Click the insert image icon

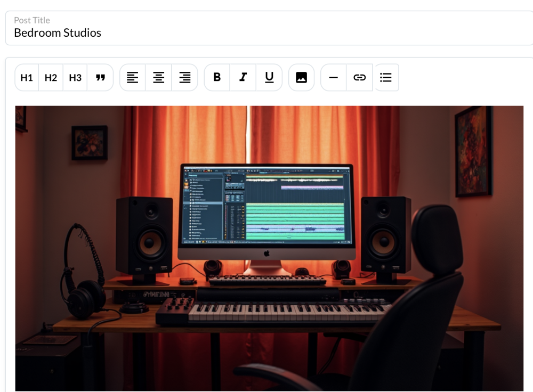click(x=301, y=78)
